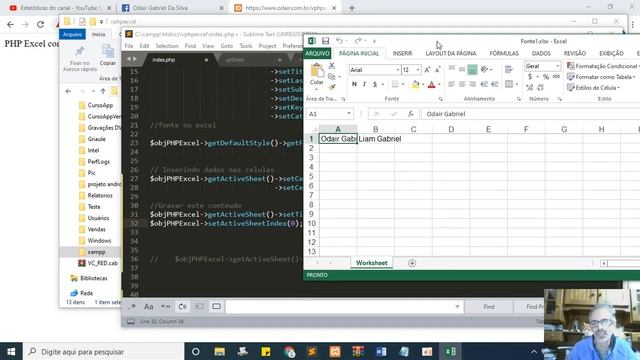Open a new Chrome tab

[x=352, y=8]
